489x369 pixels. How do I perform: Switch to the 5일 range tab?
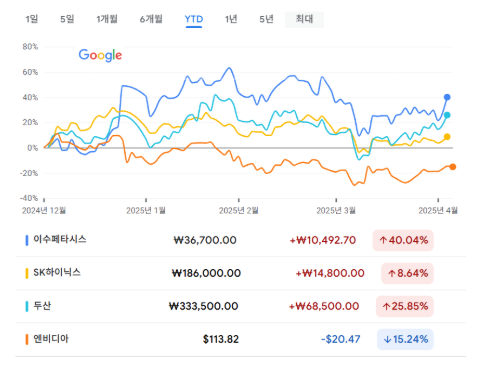[x=67, y=19]
